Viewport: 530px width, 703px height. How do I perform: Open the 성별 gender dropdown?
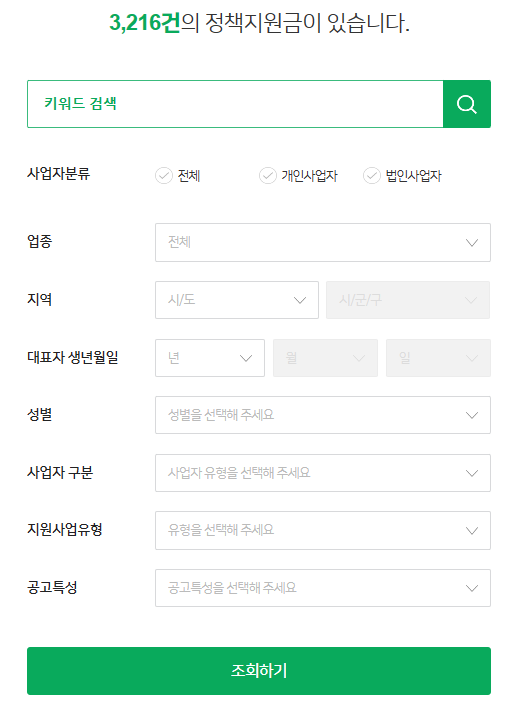coord(323,415)
